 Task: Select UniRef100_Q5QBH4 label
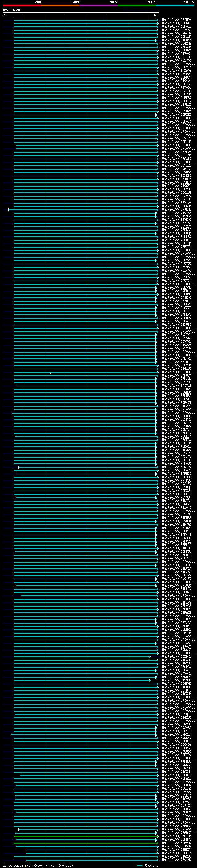tap(176, 785)
